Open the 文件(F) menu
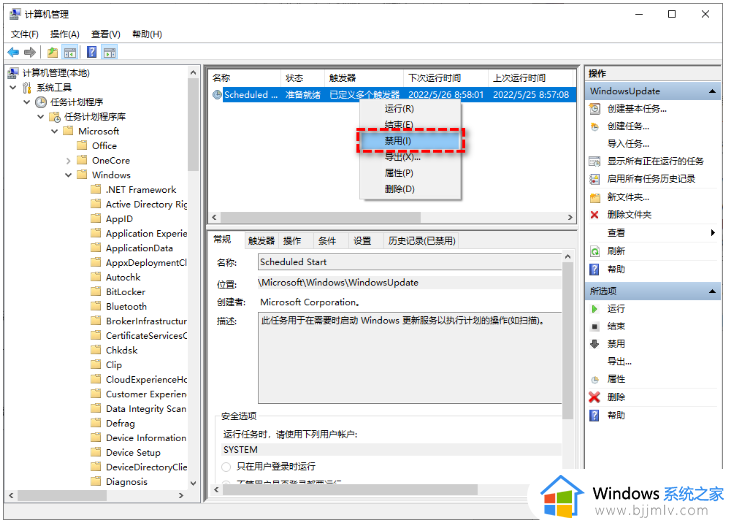This screenshot has width=729, height=524. tap(24, 34)
